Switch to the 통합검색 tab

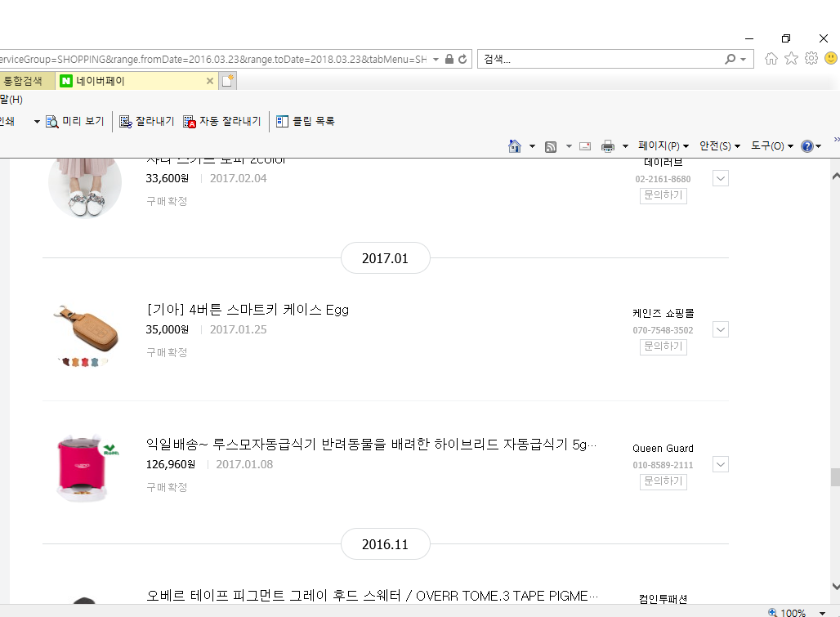23,81
